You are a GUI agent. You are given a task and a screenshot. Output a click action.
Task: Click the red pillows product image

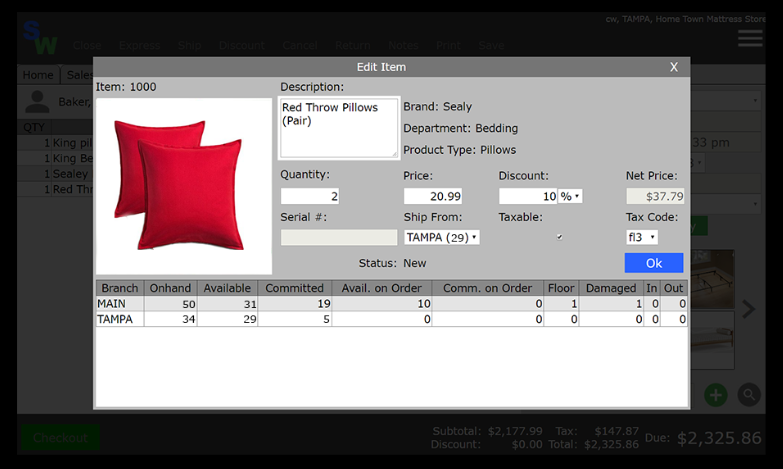coord(184,186)
